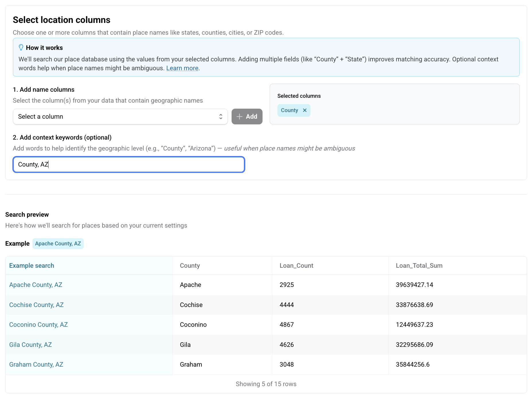The width and height of the screenshot is (532, 399).
Task: Click the Loan_Count column header
Action: [296, 266]
